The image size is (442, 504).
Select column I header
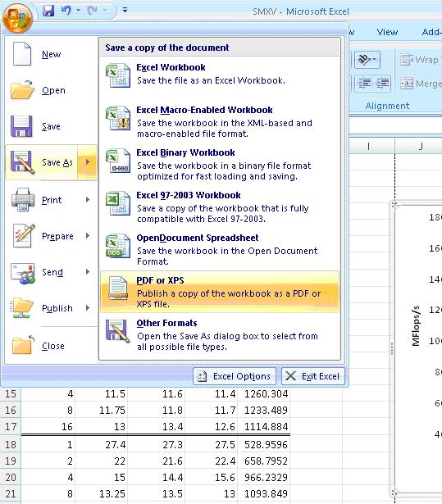368,147
